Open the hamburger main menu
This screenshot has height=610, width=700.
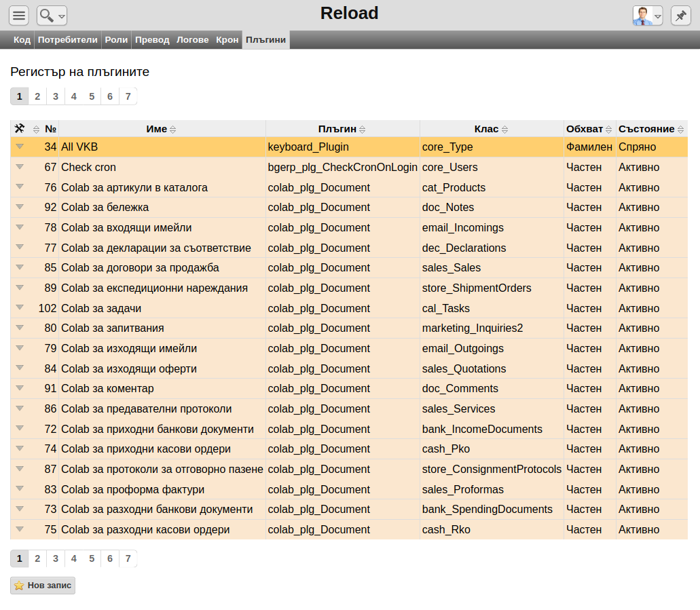pyautogui.click(x=19, y=15)
